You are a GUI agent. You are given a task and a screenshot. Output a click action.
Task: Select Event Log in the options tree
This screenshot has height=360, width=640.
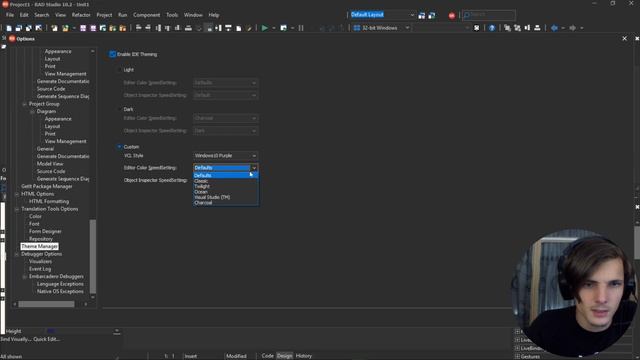coord(40,269)
